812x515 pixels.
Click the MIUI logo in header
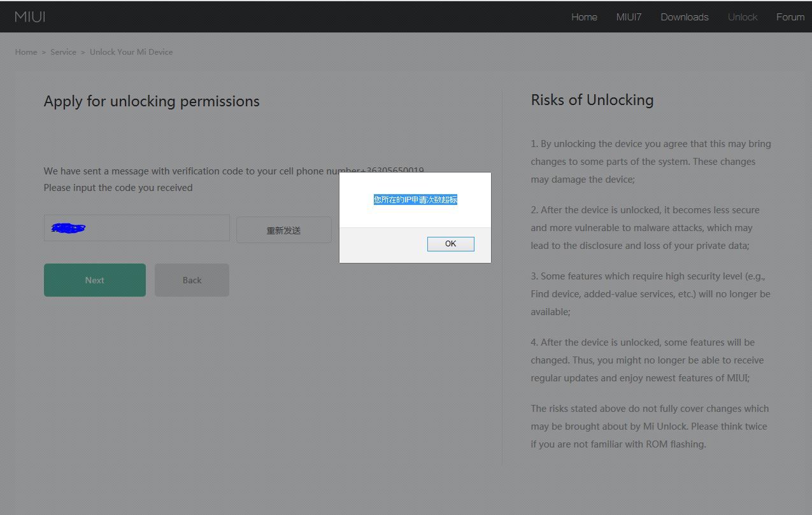30,17
